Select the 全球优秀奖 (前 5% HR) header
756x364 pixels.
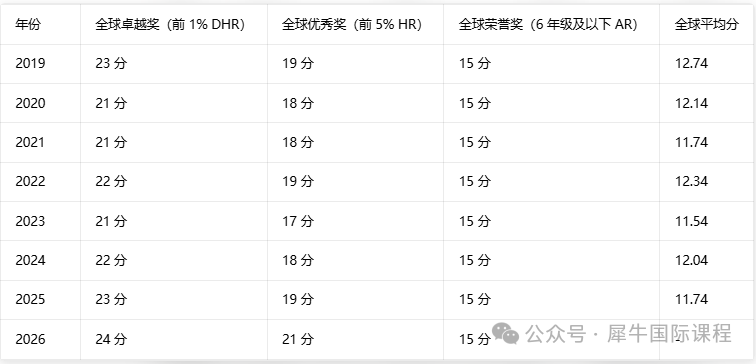pyautogui.click(x=352, y=25)
